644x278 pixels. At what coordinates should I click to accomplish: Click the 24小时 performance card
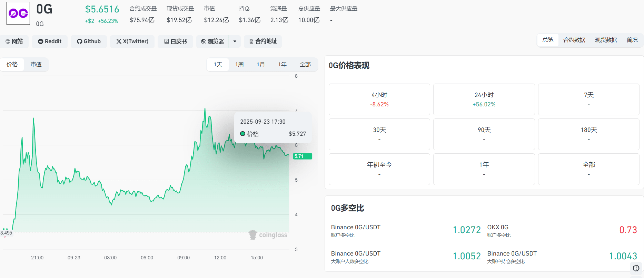coord(484,99)
